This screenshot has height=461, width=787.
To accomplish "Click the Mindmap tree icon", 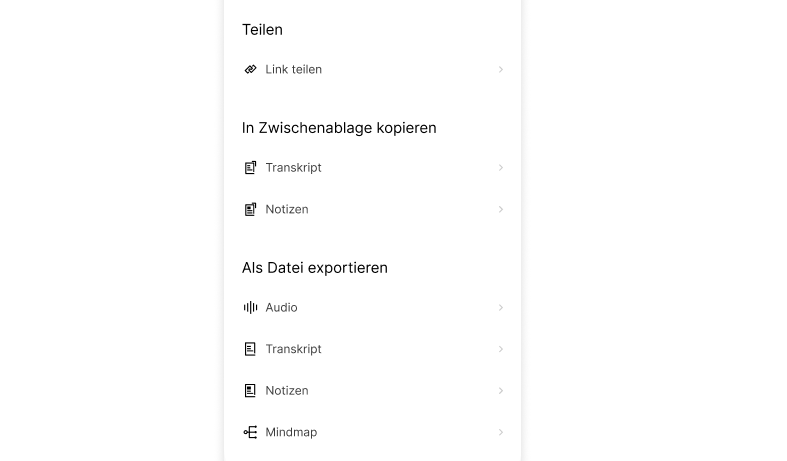I will (x=250, y=433).
